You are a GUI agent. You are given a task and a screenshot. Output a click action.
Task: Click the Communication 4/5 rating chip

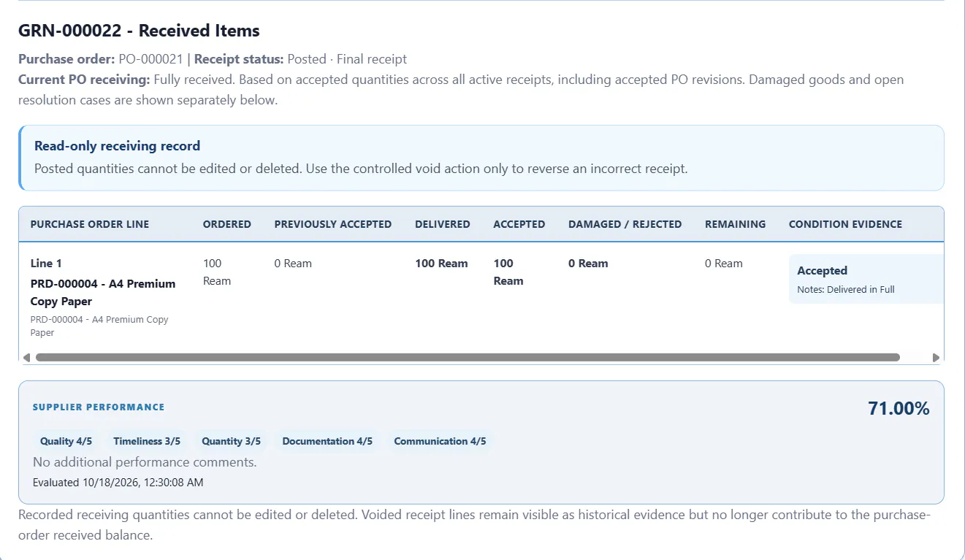pyautogui.click(x=440, y=441)
